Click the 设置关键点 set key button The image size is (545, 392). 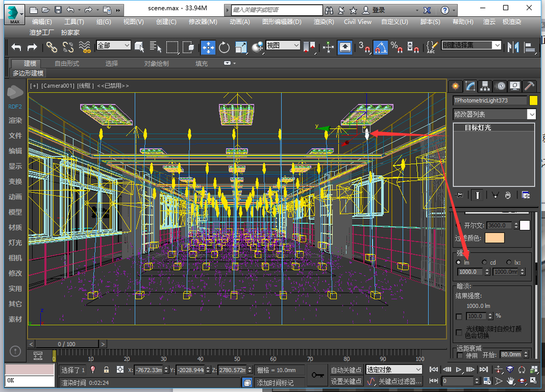point(346,381)
